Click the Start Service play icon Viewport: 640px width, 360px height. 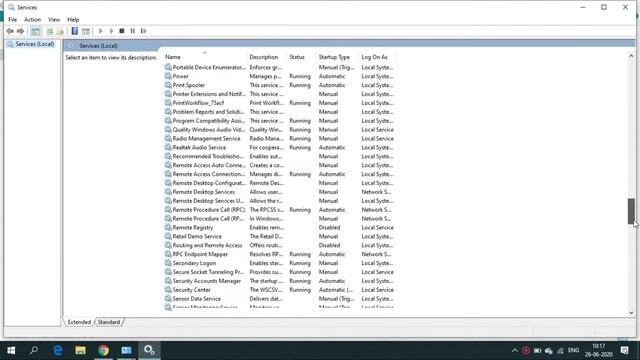coord(101,31)
